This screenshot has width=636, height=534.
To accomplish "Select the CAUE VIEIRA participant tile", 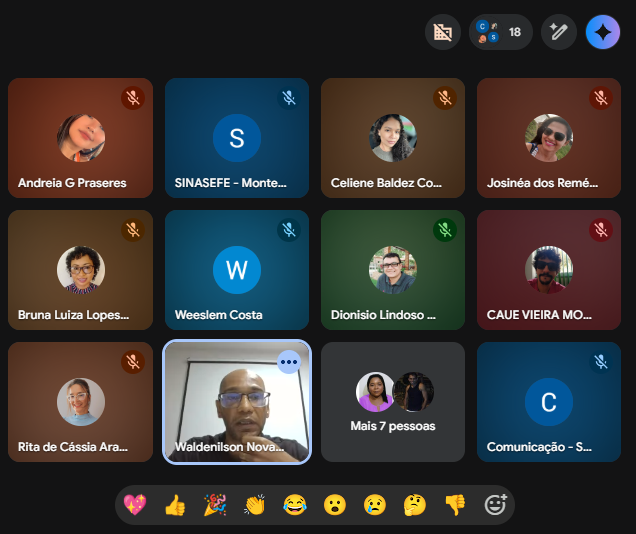I will tap(549, 270).
